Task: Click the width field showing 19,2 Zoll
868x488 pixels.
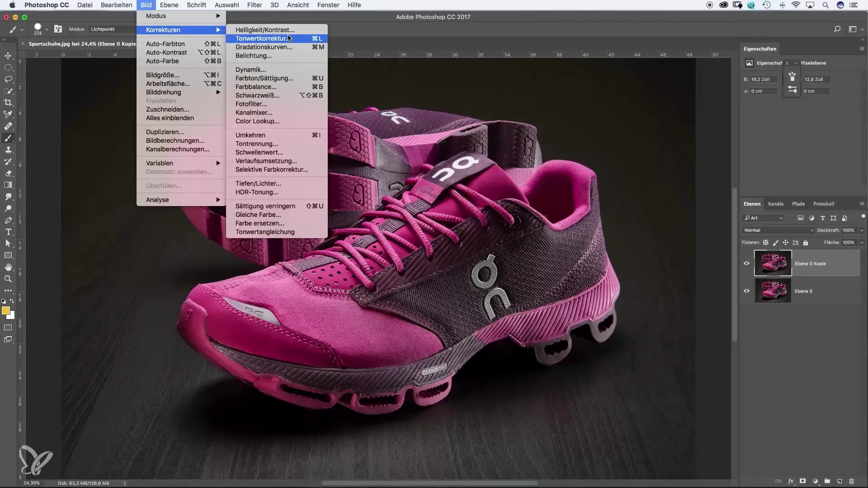Action: coord(764,79)
